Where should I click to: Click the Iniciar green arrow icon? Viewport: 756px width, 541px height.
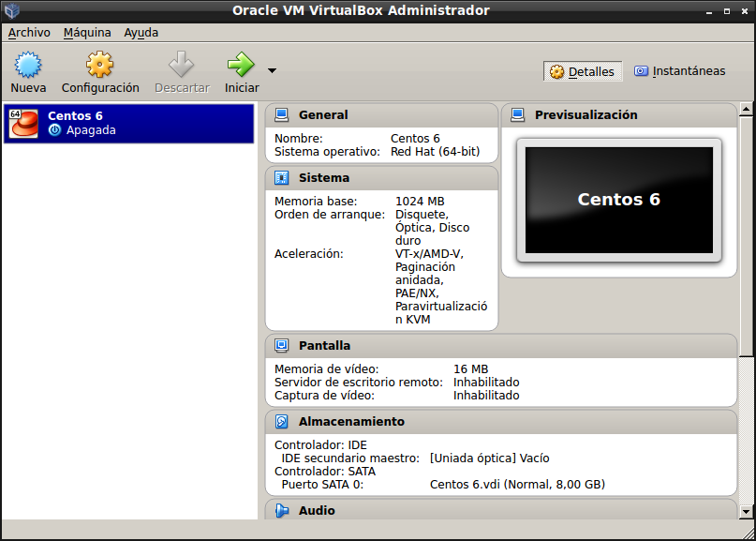pos(241,65)
